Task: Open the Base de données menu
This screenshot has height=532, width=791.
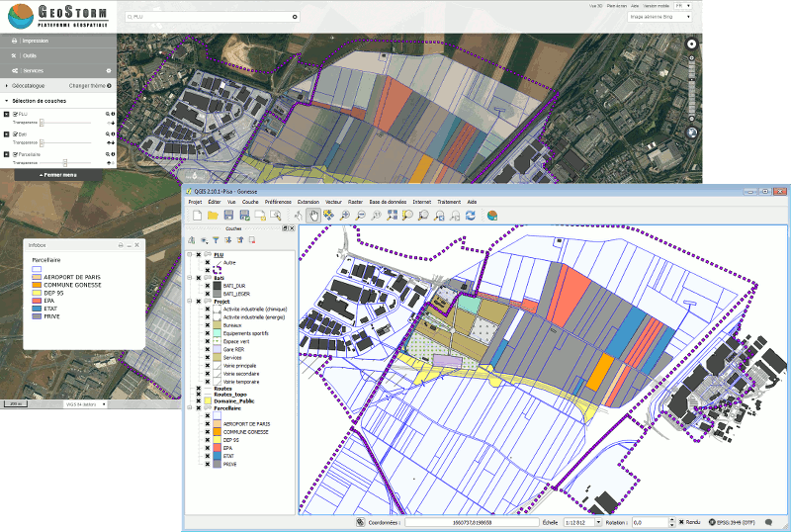Action: tap(388, 202)
